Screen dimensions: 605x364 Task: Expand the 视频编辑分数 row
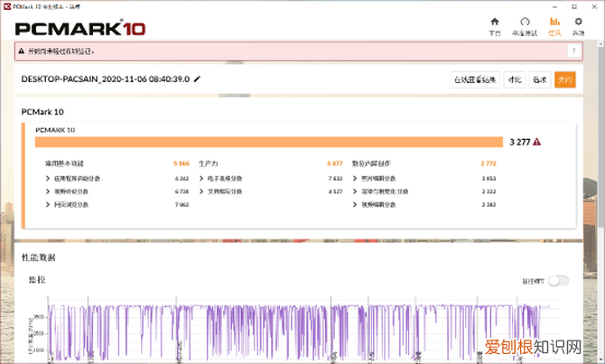(x=354, y=205)
